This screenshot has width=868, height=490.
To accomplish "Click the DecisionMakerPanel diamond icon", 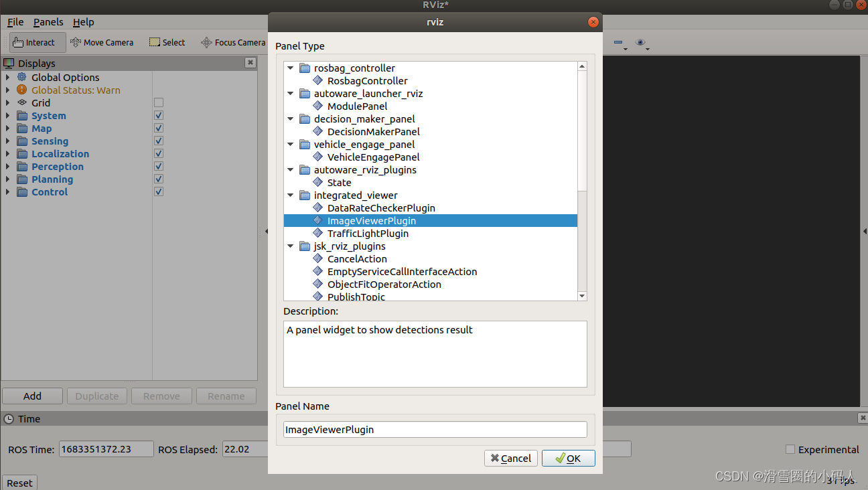I will [x=318, y=131].
